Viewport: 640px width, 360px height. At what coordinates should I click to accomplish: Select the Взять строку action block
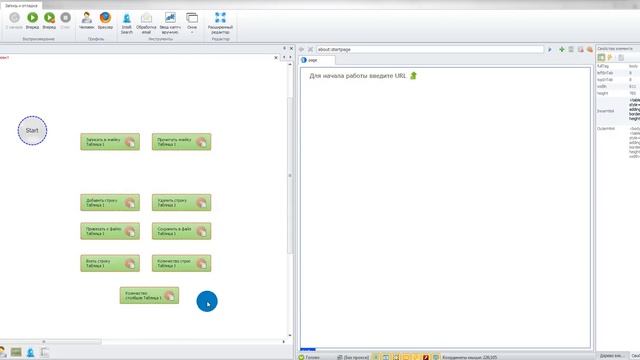pyautogui.click(x=110, y=263)
